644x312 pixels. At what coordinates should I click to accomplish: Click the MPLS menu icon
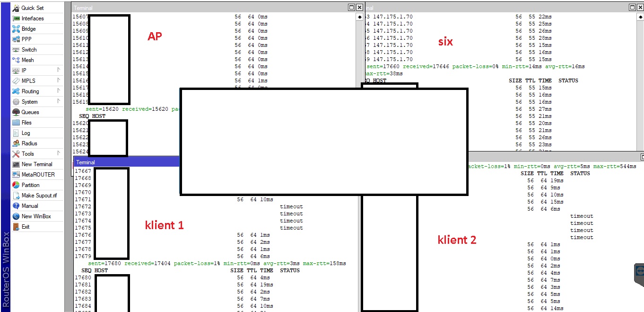[16, 81]
